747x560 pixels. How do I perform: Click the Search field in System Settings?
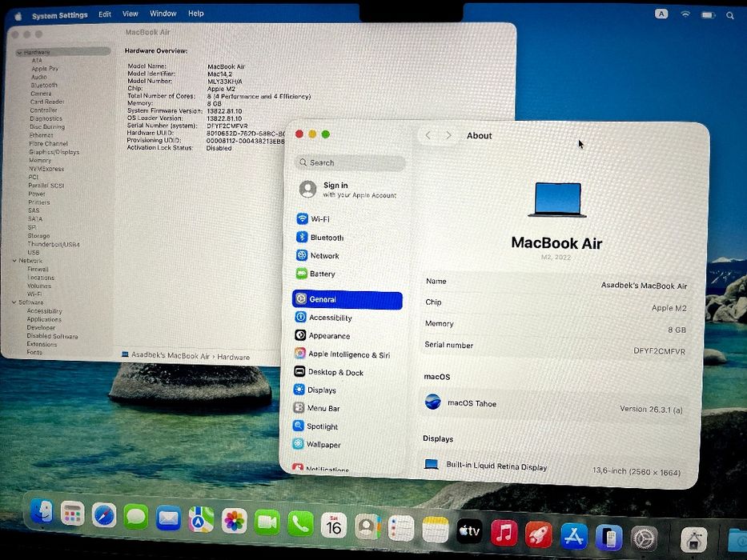[x=350, y=163]
